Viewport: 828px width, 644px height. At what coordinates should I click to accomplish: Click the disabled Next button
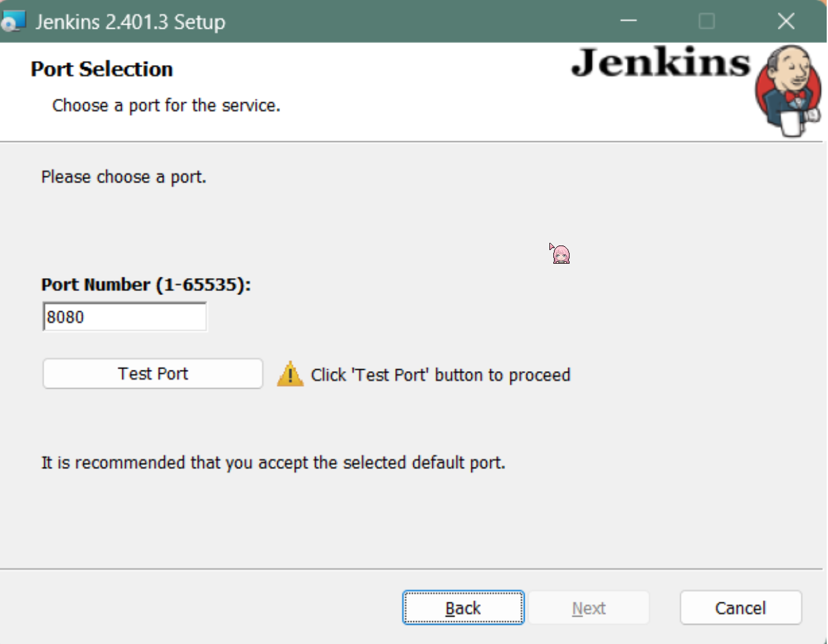[588, 608]
